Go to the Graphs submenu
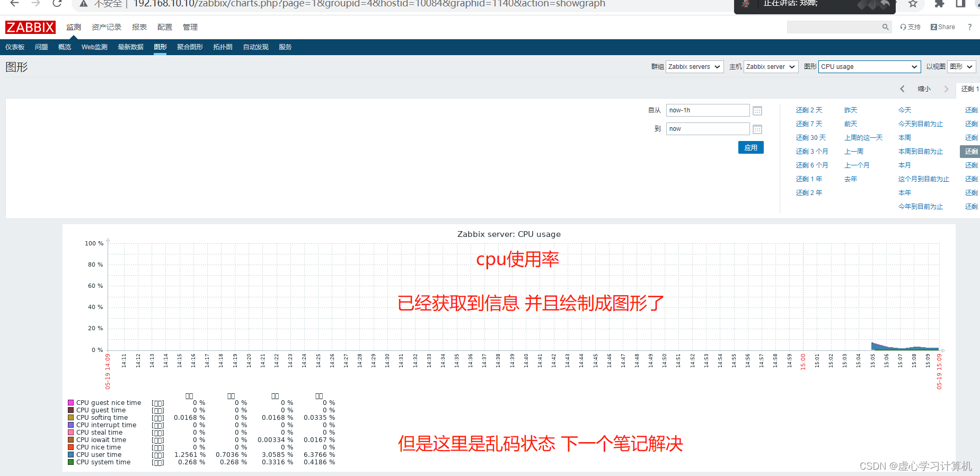The image size is (980, 476). coord(160,47)
